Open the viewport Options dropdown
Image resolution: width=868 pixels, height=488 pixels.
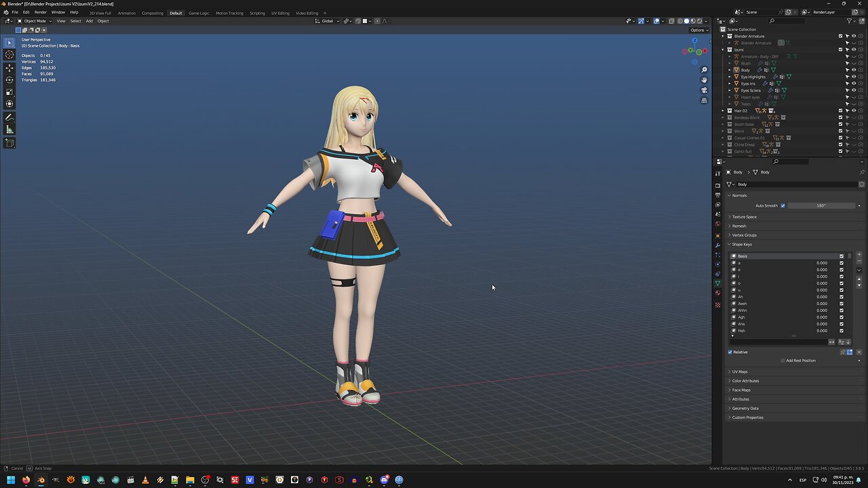[x=698, y=30]
